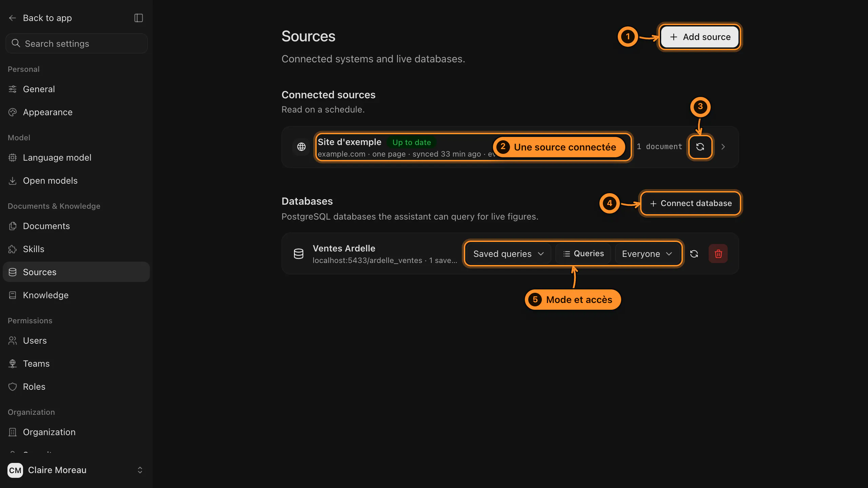Click the Site d'exemple source name
The image size is (868, 488).
(350, 142)
